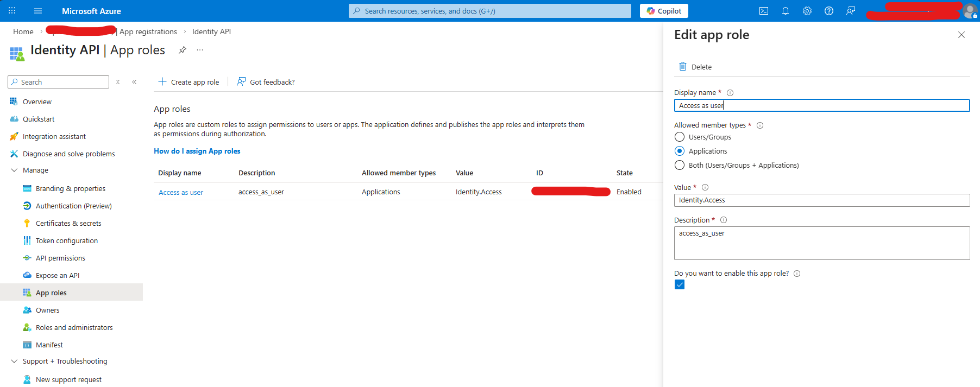Viewport: 980px width, 387px height.
Task: Open Overview in sidebar
Action: point(37,101)
